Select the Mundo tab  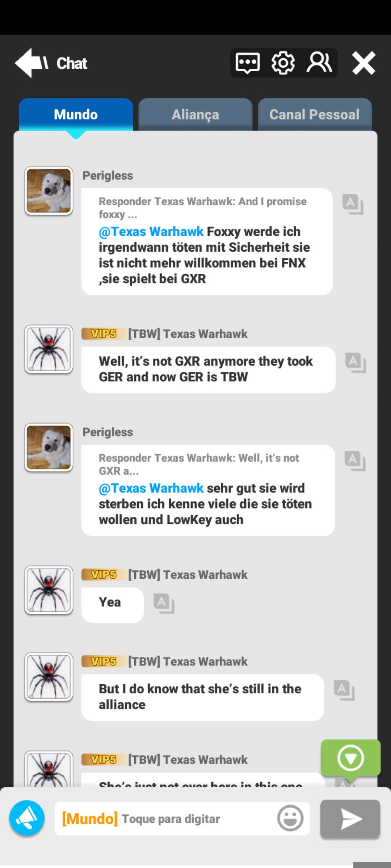click(76, 114)
